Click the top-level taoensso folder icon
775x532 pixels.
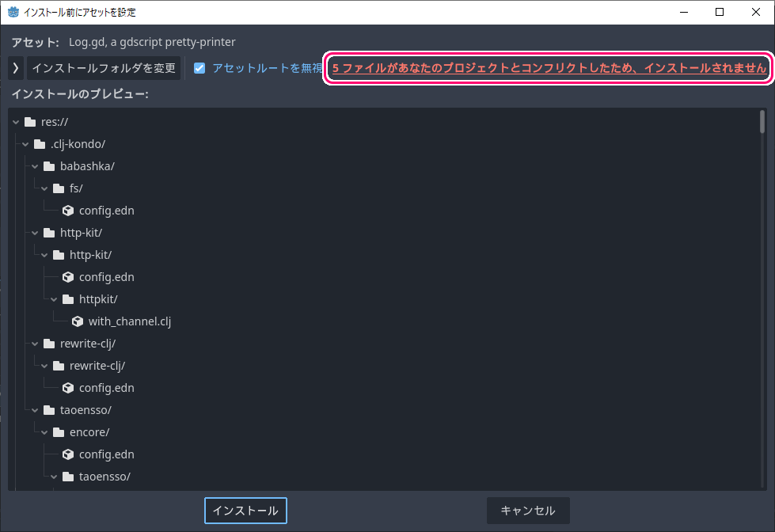(x=49, y=410)
